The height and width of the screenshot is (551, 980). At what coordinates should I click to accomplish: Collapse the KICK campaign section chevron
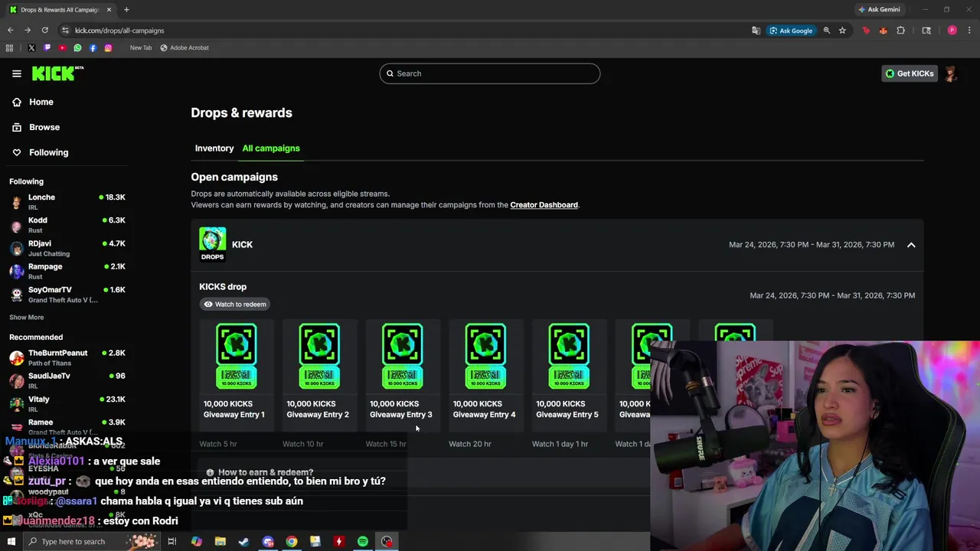(x=911, y=245)
